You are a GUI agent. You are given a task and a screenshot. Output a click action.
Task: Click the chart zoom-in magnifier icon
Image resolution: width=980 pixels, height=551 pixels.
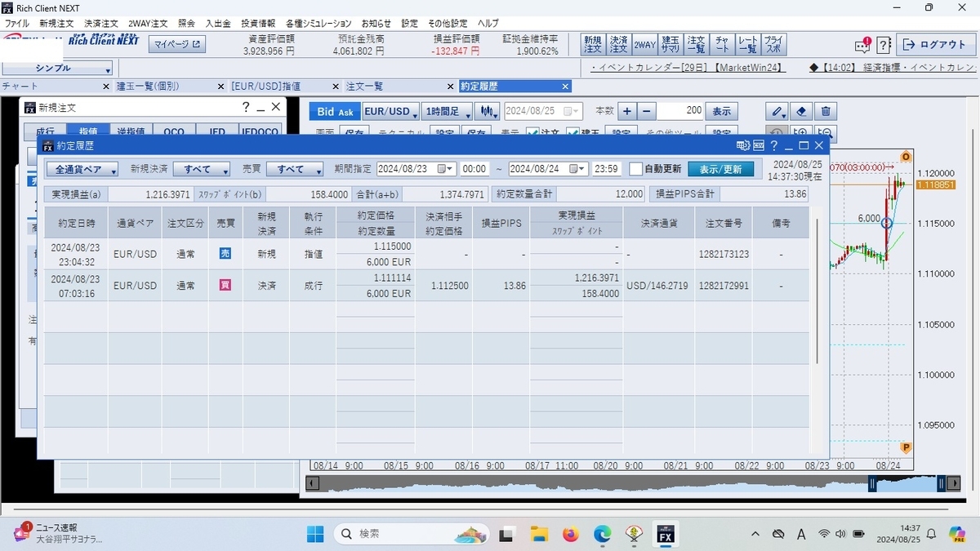pos(801,134)
